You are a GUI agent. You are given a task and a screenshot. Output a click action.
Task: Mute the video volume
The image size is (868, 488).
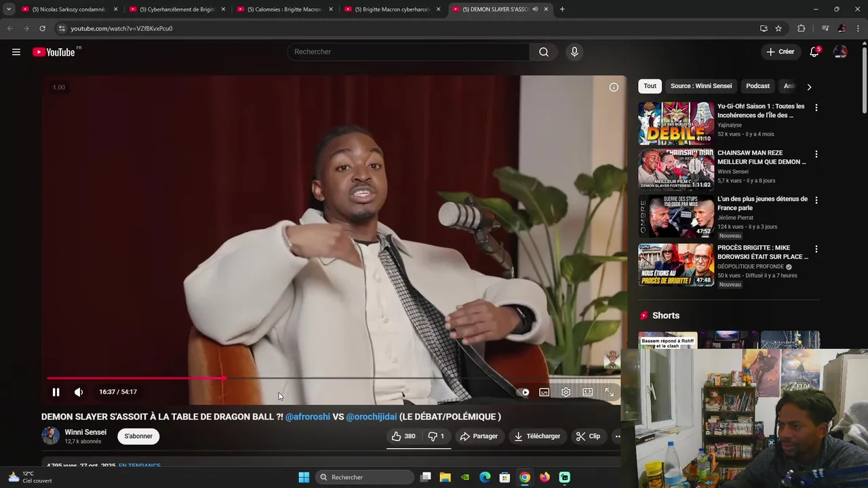[79, 392]
